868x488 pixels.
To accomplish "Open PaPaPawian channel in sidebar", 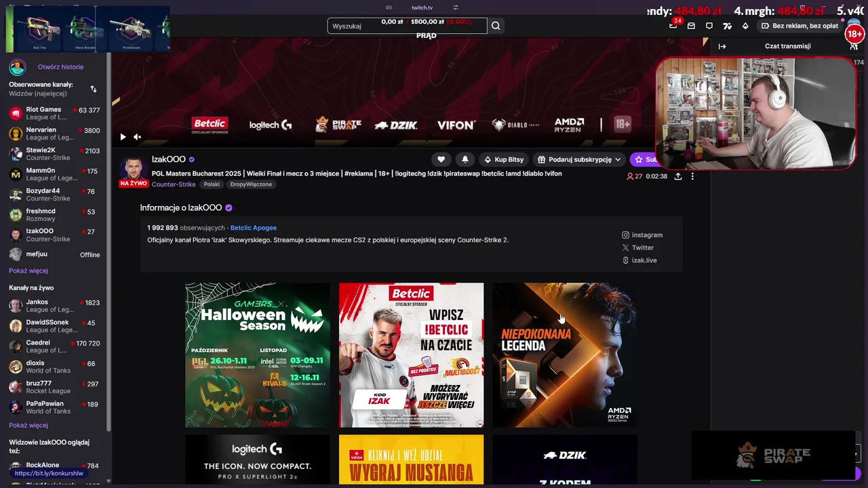I will (54, 407).
